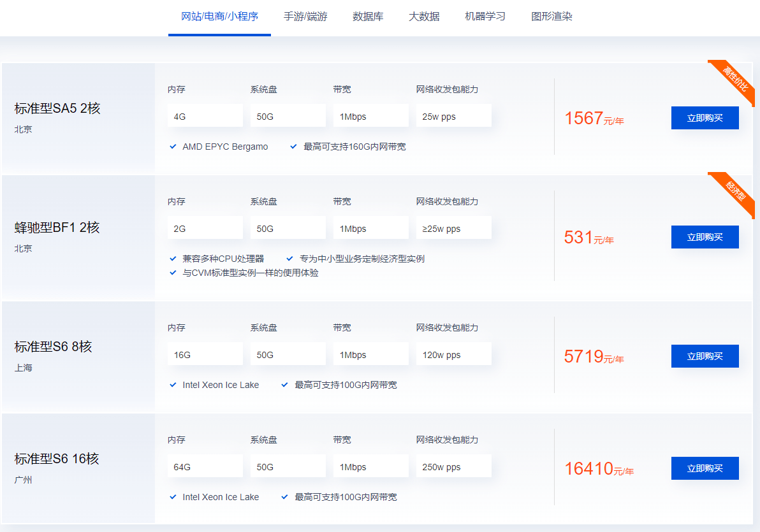Open the 机器学习 tab

tap(485, 17)
